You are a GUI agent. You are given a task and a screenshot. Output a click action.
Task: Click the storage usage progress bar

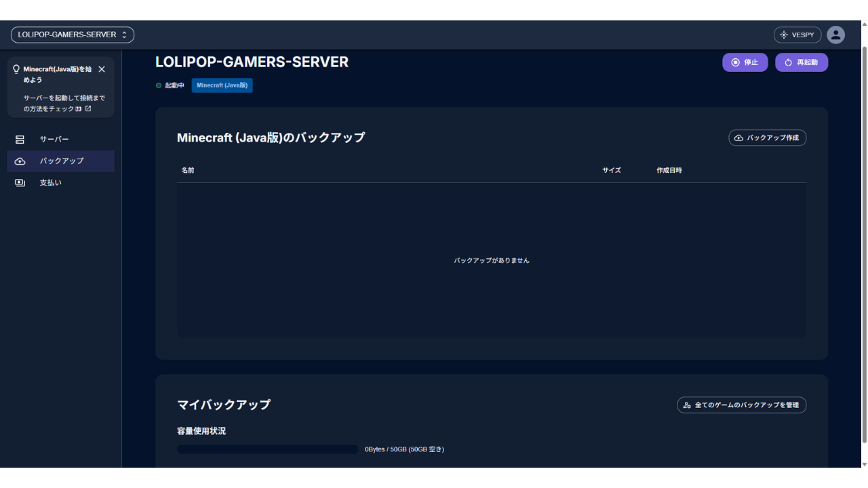pos(267,449)
